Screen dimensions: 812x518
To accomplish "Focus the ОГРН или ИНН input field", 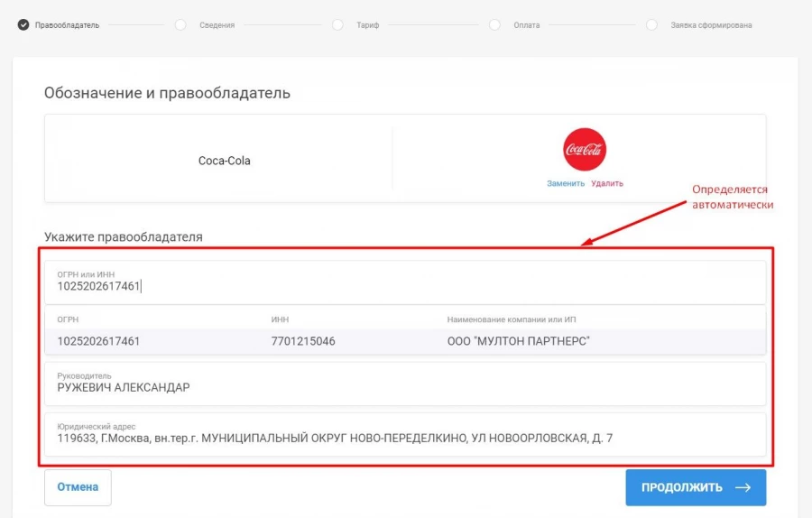I will click(405, 282).
